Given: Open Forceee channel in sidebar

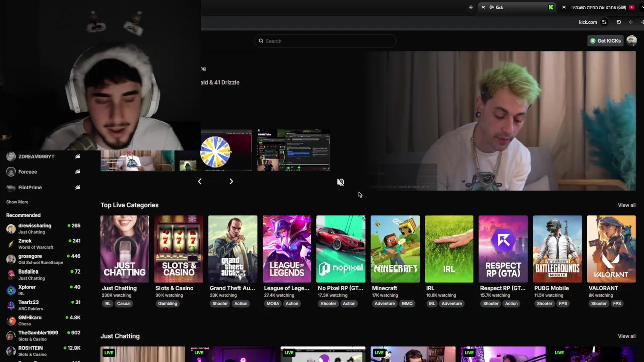Looking at the screenshot, I should (43, 172).
